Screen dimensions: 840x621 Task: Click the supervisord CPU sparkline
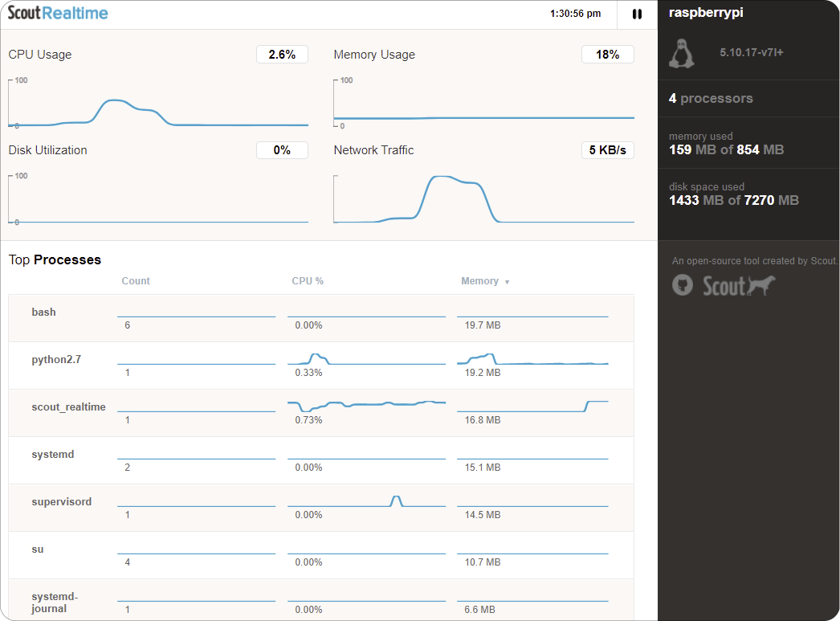[366, 501]
